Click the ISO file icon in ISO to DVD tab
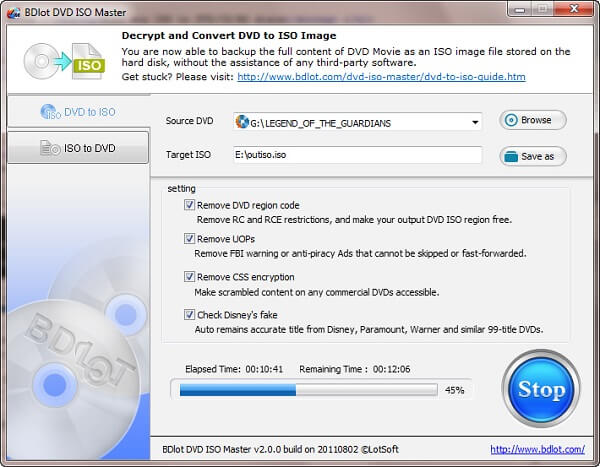Image resolution: width=600 pixels, height=467 pixels. point(48,148)
